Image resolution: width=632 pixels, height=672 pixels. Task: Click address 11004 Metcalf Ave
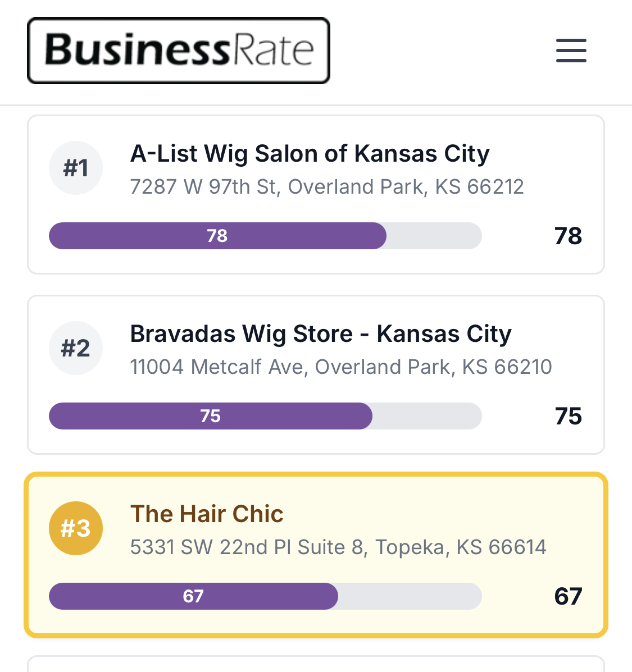[x=340, y=367]
